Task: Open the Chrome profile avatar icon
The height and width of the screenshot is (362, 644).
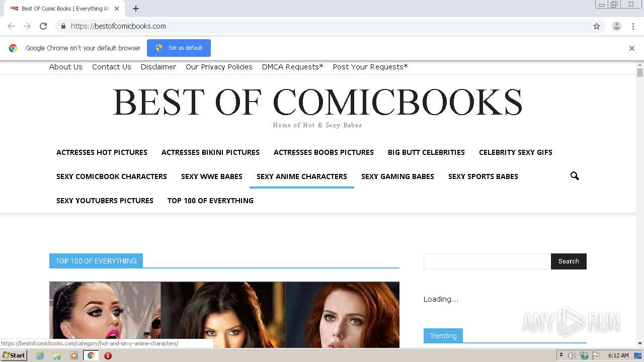Action: click(x=617, y=26)
